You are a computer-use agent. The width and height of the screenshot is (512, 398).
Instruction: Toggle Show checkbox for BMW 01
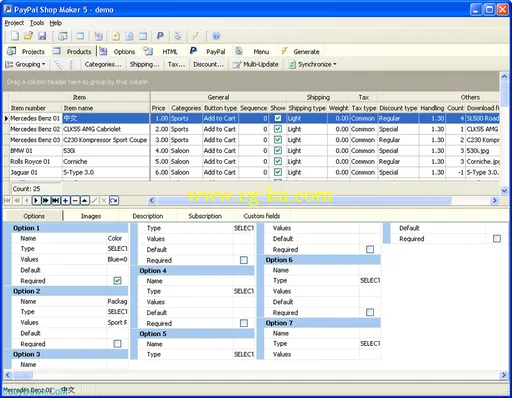[278, 150]
